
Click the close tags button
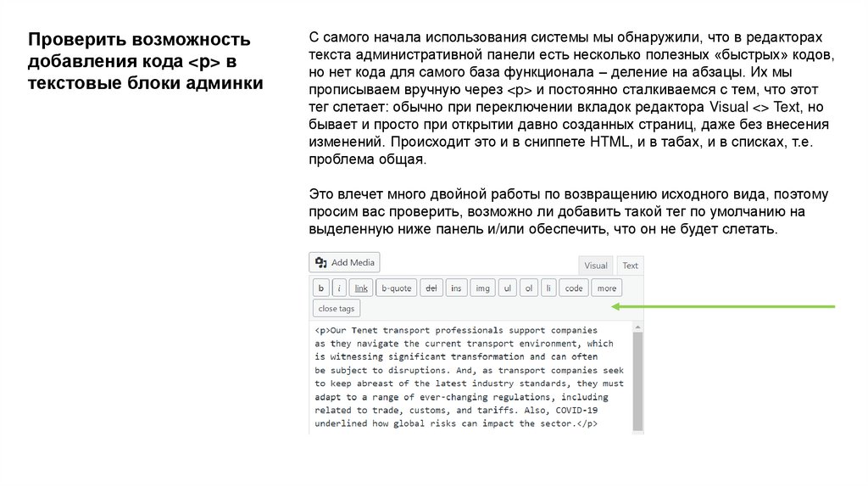[336, 309]
